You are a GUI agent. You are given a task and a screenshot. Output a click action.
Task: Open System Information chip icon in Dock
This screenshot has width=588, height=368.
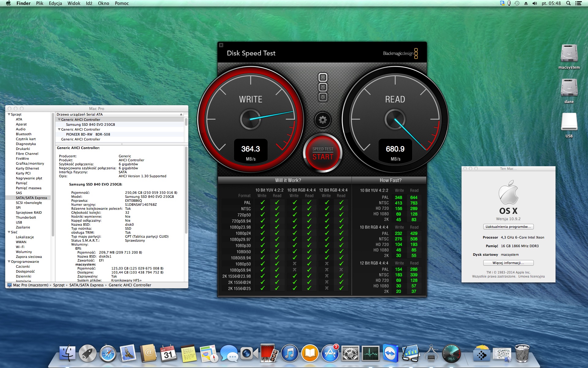point(431,354)
